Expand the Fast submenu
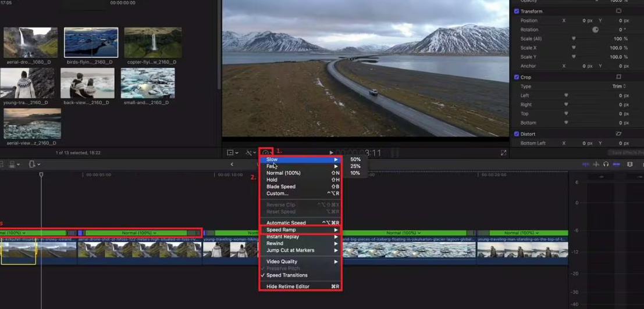This screenshot has height=309, width=644. [300, 166]
